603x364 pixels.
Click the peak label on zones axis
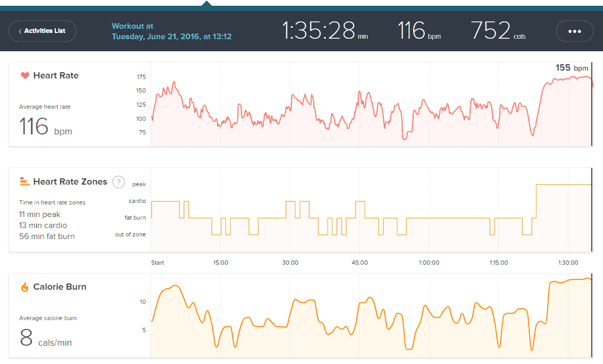(x=139, y=184)
